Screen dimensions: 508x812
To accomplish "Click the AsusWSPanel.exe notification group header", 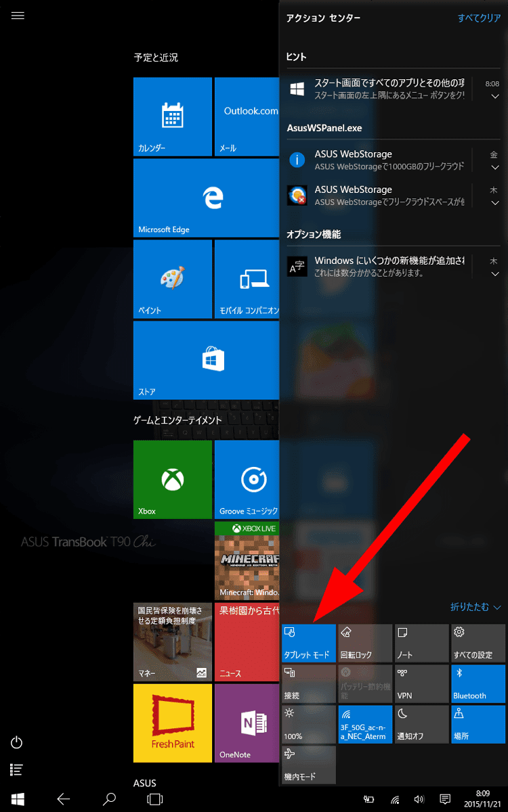I will coord(324,127).
